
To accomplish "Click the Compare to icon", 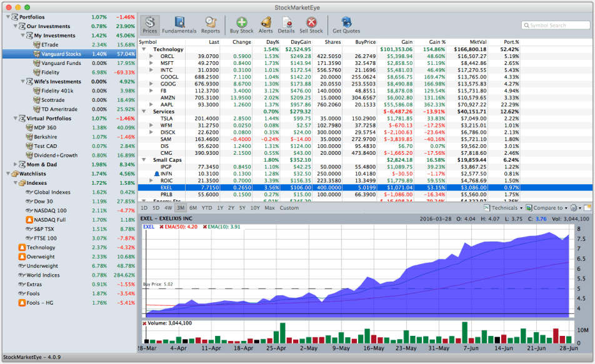I will tap(529, 208).
